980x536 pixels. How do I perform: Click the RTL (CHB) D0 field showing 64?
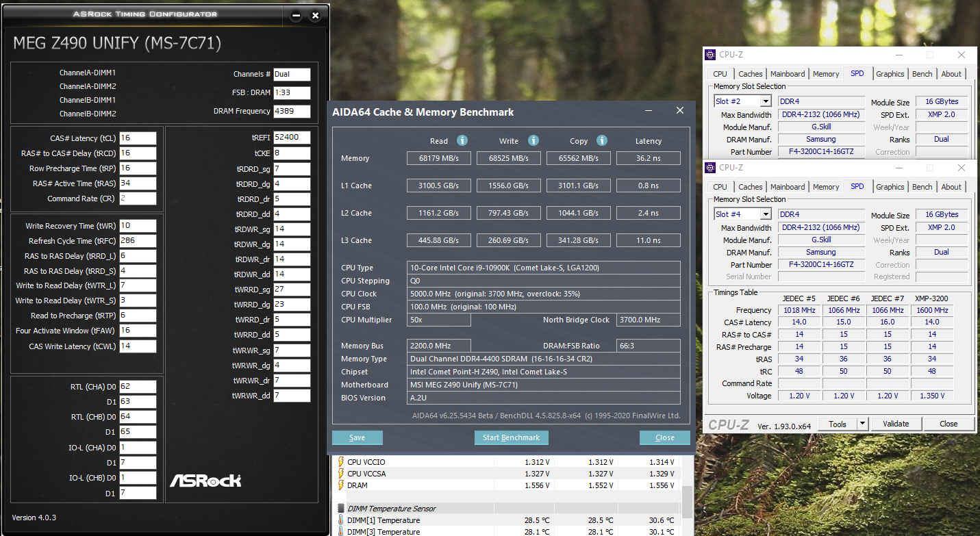click(x=138, y=417)
